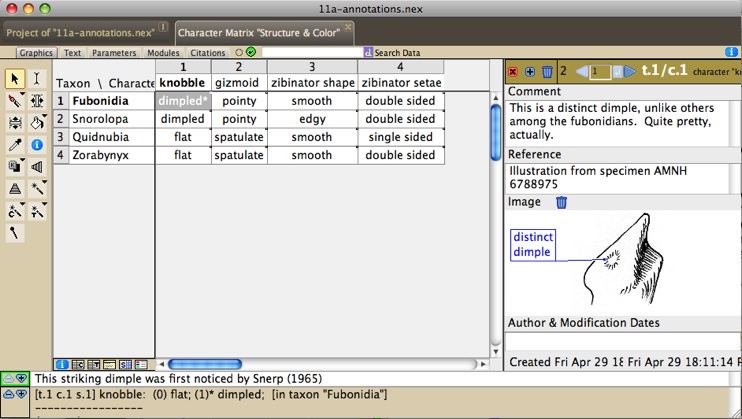Image resolution: width=742 pixels, height=419 pixels.
Task: Click the blue info tool in tool palette
Action: (x=37, y=145)
